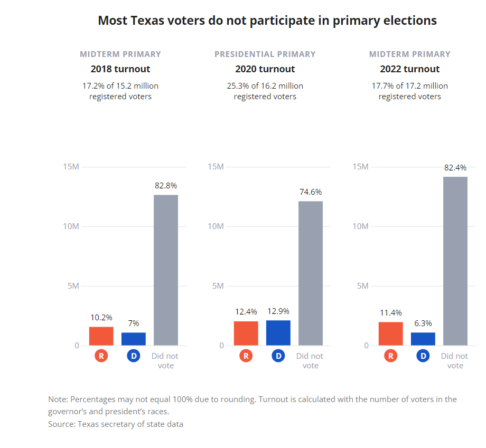Viewport: 486px width, 448px height.
Task: Click the red R icon under 2022 turnout
Action: (x=391, y=356)
